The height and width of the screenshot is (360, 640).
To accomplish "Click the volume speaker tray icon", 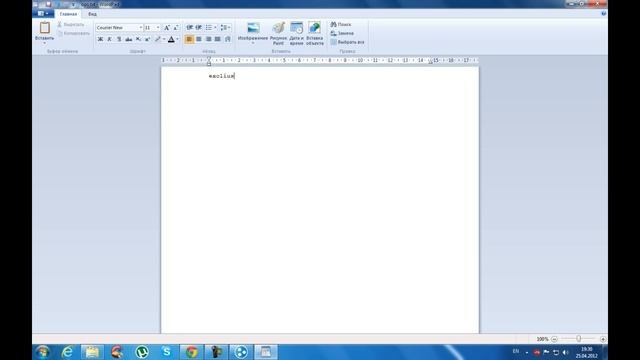I will pos(565,352).
